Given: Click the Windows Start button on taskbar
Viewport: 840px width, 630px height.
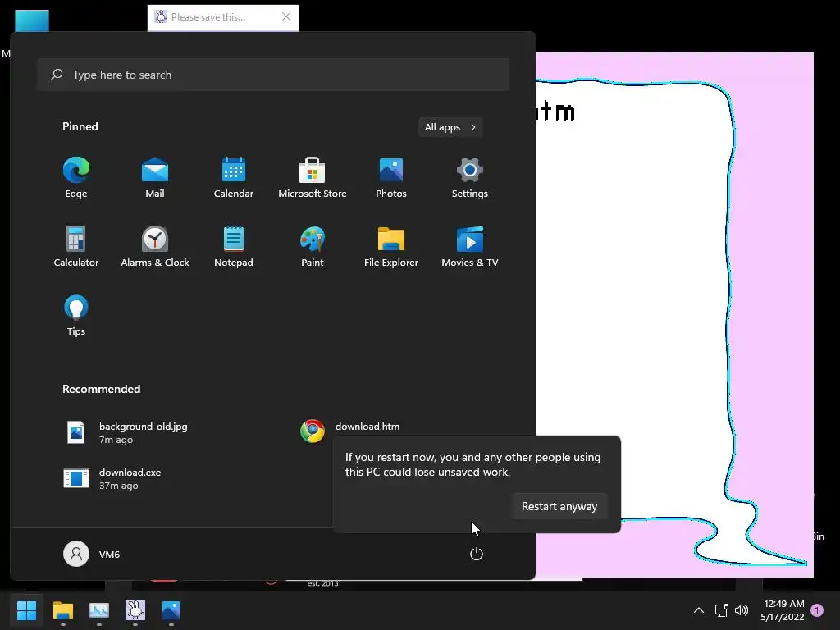Looking at the screenshot, I should pos(26,610).
